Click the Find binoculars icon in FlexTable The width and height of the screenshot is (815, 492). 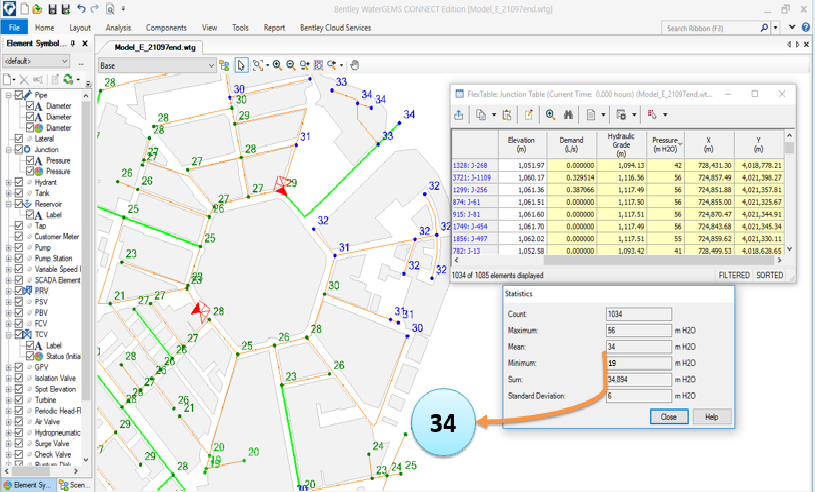[568, 115]
